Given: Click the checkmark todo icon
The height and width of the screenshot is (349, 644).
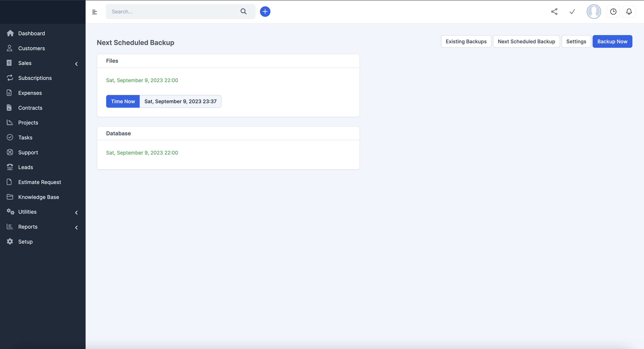Looking at the screenshot, I should pyautogui.click(x=572, y=12).
